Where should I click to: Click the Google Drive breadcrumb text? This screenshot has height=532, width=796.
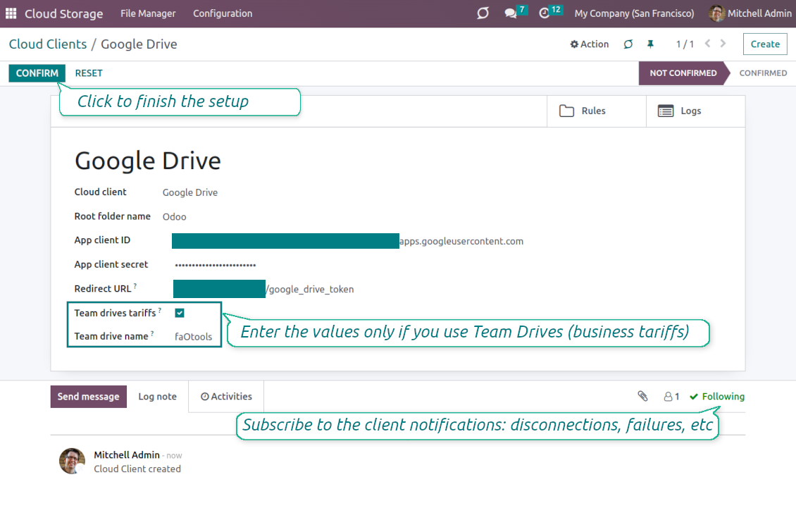coord(139,44)
